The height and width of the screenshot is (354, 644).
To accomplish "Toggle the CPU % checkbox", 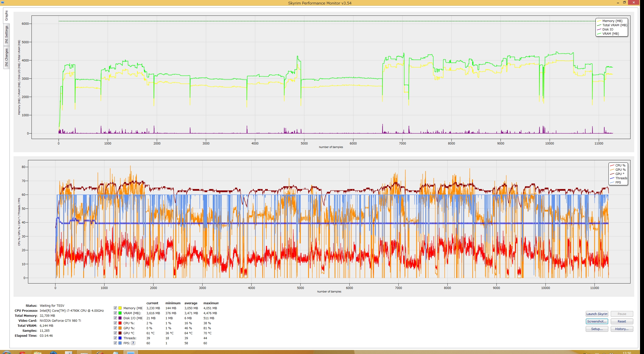I will point(115,323).
